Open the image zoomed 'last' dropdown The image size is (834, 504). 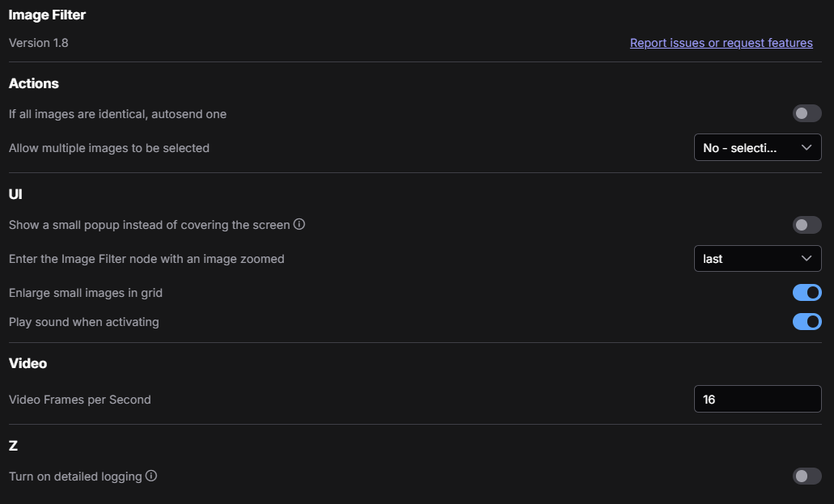tap(757, 258)
